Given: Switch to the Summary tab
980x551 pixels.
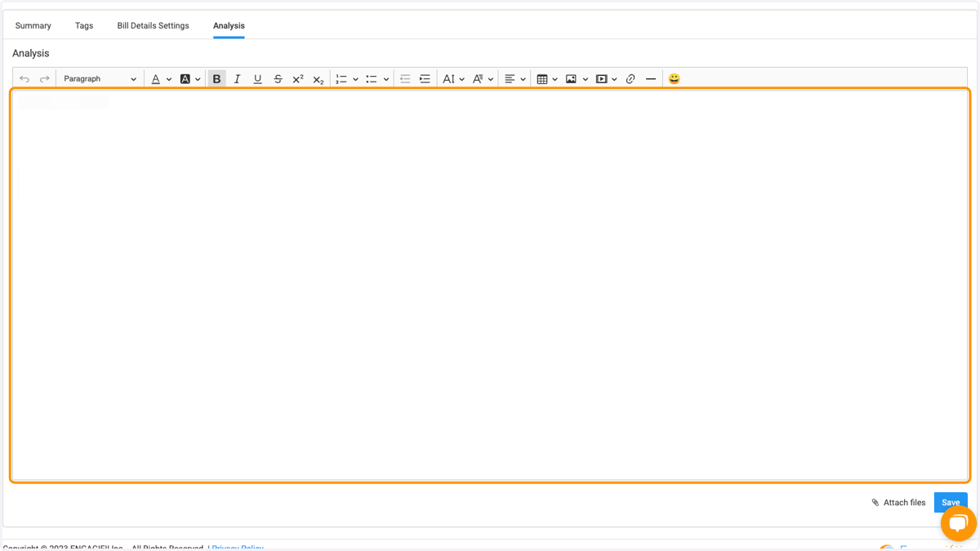Looking at the screenshot, I should (x=33, y=25).
